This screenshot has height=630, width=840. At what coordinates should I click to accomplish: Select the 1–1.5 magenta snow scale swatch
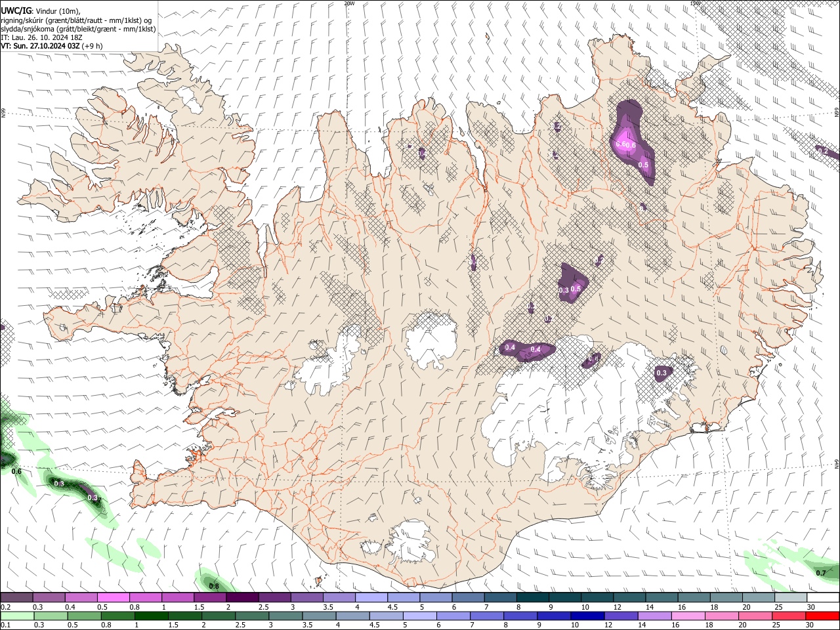(x=177, y=598)
